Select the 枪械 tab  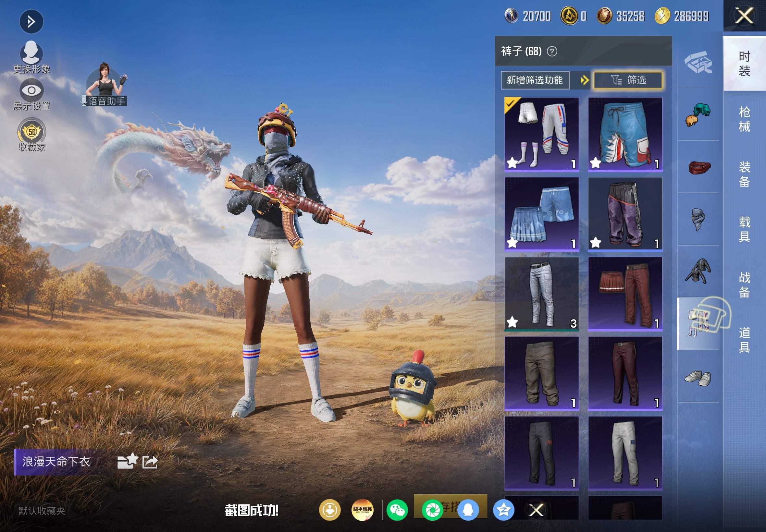pos(744,119)
